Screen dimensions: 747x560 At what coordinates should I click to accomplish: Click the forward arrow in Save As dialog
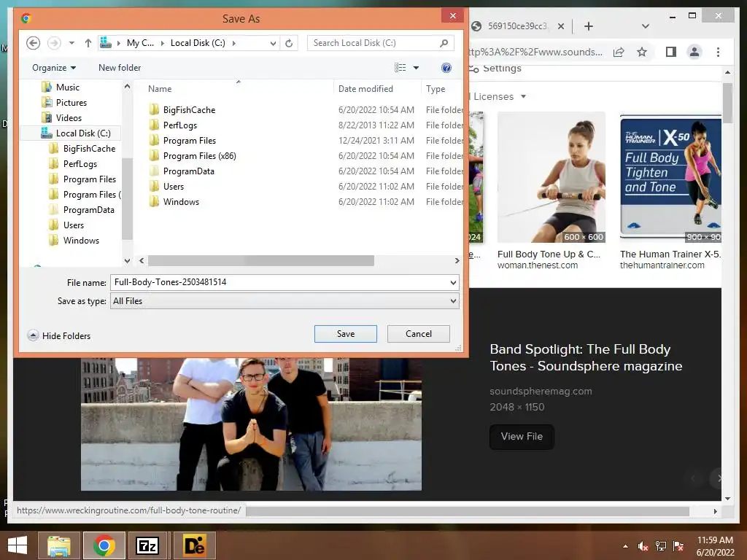pyautogui.click(x=54, y=43)
